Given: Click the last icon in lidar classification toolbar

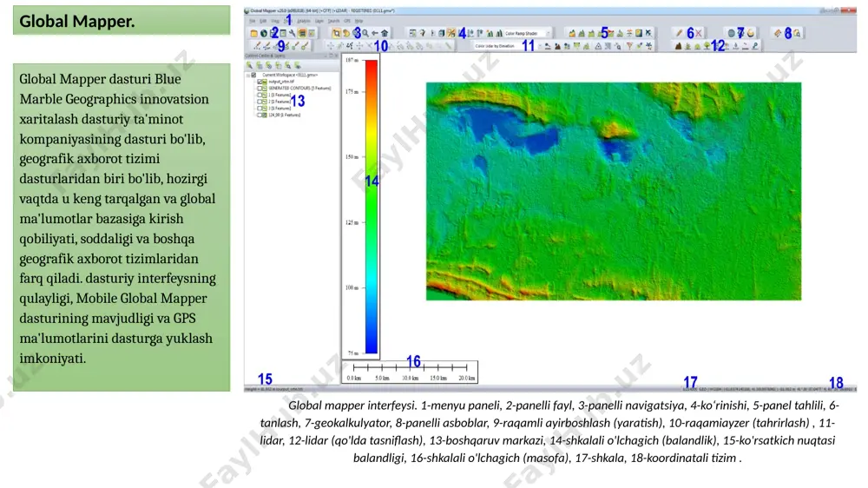Looking at the screenshot, I should coord(755,46).
